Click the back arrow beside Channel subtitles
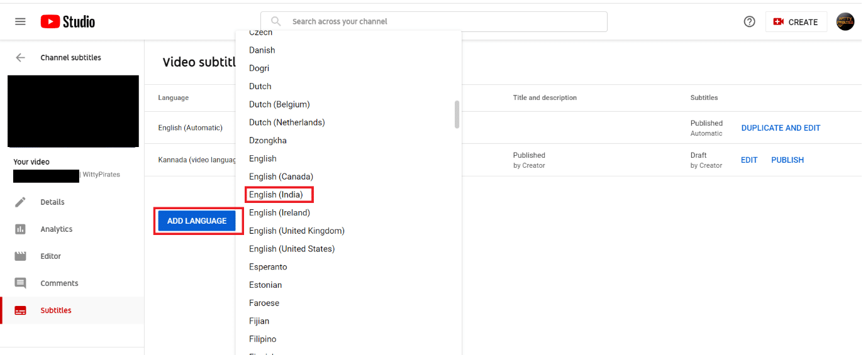Image resolution: width=868 pixels, height=355 pixels. click(x=20, y=57)
